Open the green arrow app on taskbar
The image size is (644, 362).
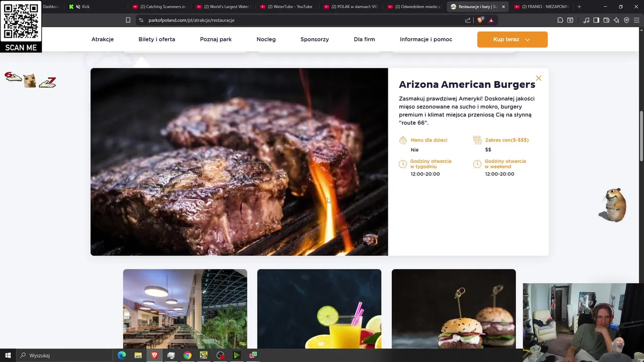pyautogui.click(x=236, y=355)
